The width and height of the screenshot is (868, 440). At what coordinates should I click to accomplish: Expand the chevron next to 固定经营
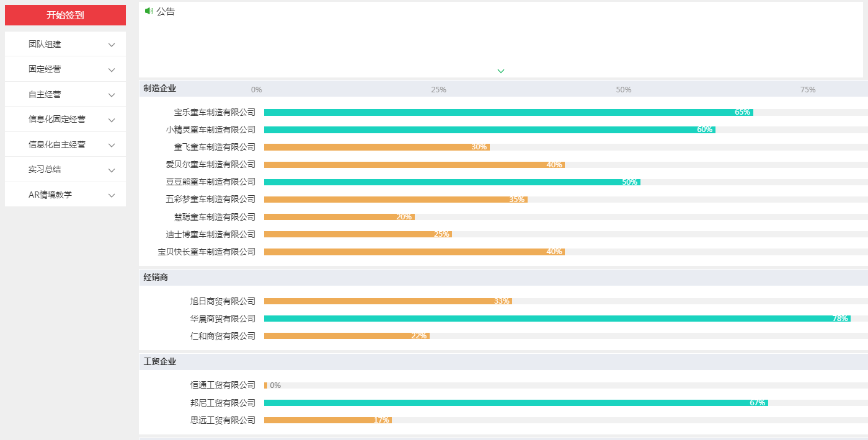(x=112, y=70)
